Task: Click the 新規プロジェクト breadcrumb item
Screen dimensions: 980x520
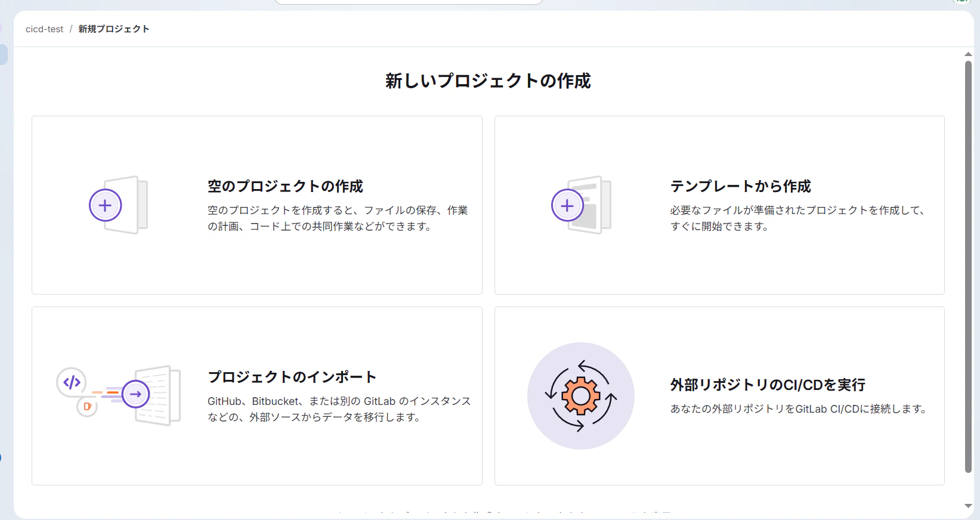Action: click(114, 29)
